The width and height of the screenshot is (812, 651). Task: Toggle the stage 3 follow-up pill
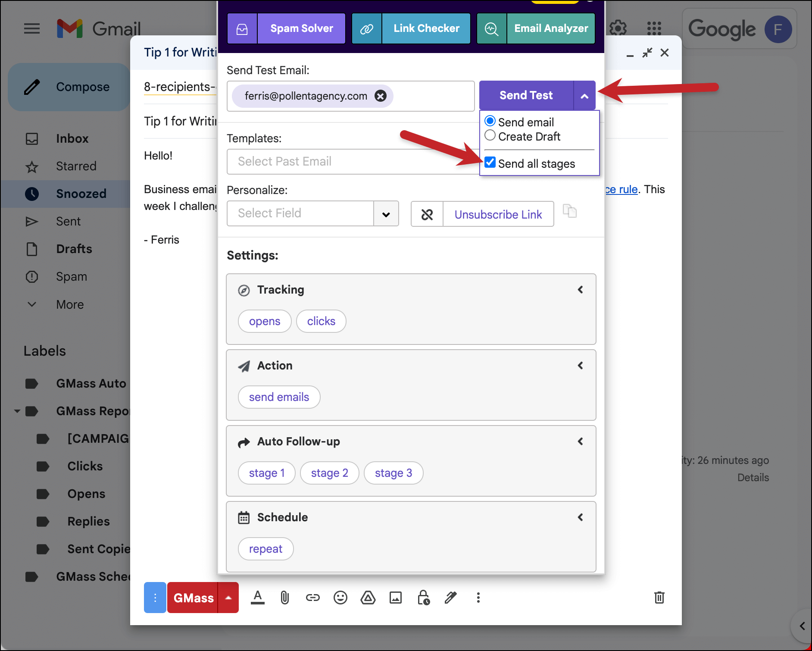tap(394, 473)
